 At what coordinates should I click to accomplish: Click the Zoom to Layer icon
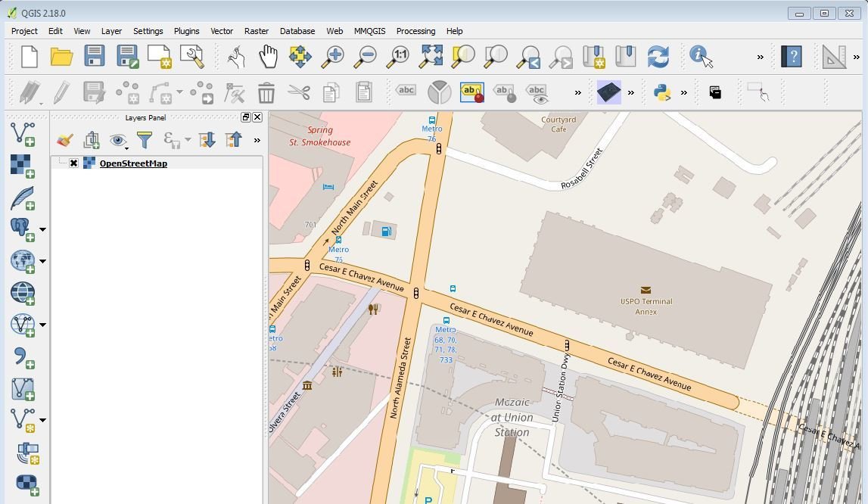pyautogui.click(x=496, y=57)
